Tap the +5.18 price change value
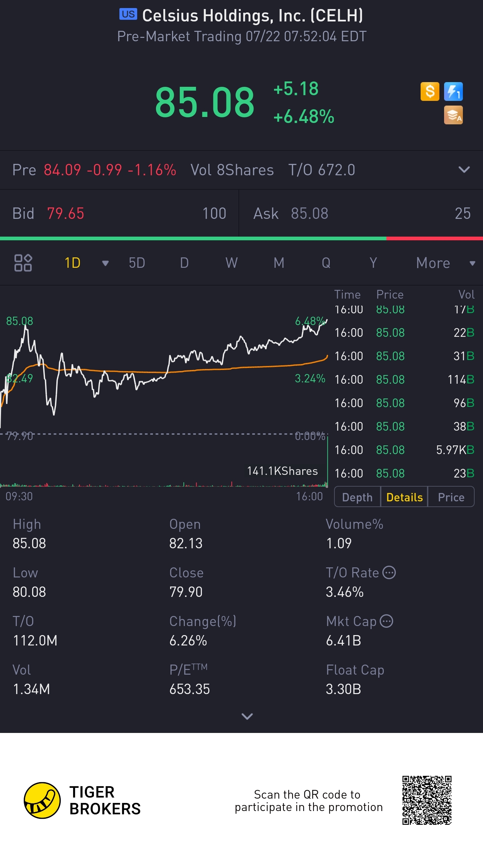Image resolution: width=483 pixels, height=868 pixels. 296,88
